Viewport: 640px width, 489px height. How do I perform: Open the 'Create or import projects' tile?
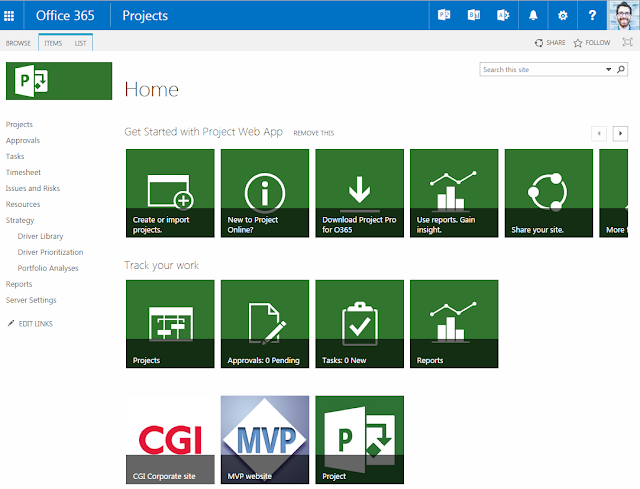click(170, 193)
